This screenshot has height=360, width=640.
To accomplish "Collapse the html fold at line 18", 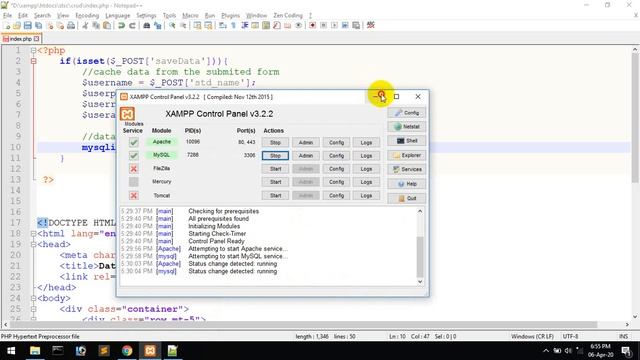I will point(33,234).
